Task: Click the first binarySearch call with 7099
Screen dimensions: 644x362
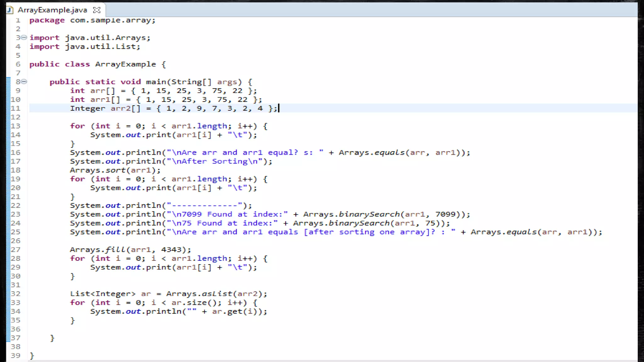Action: pyautogui.click(x=369, y=214)
